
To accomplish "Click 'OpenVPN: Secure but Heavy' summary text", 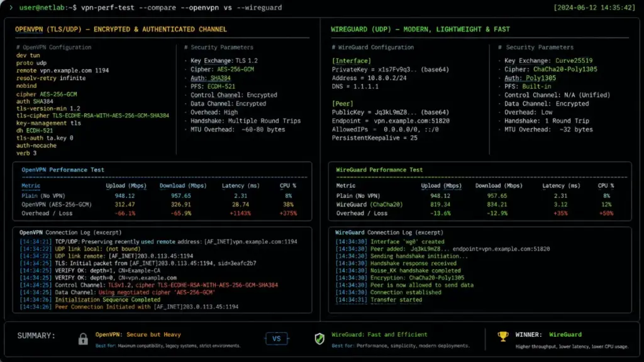I will coord(138,335).
